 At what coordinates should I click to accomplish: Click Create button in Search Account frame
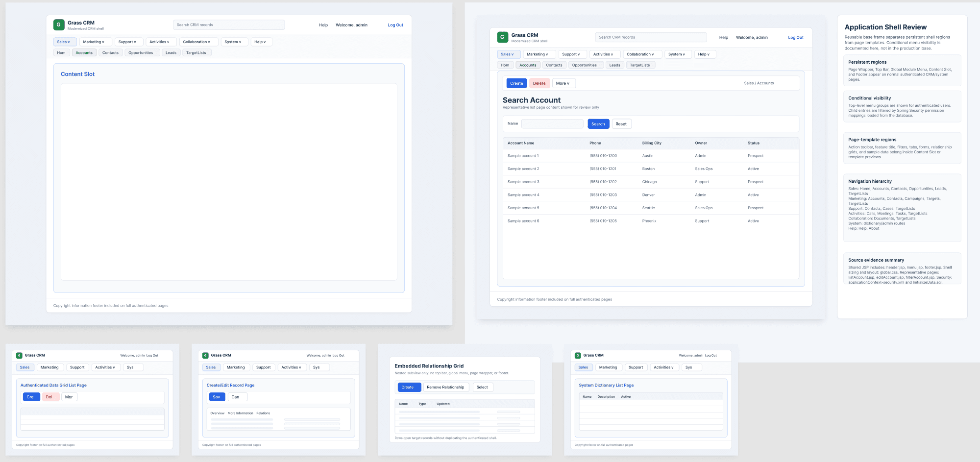coord(516,83)
